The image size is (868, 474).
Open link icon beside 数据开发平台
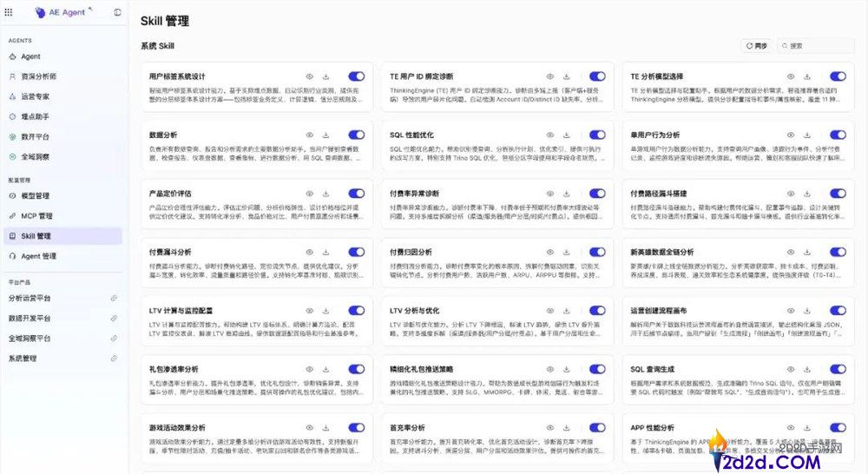pos(114,319)
